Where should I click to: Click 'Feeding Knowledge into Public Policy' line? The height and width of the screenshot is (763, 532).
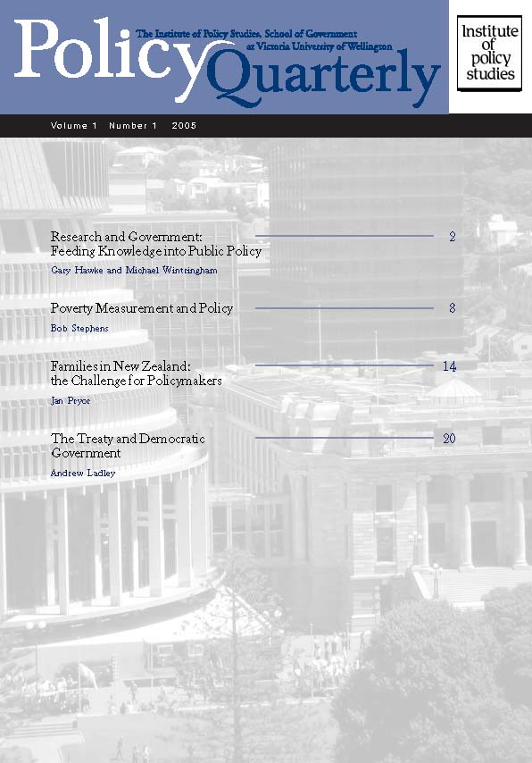click(x=156, y=251)
